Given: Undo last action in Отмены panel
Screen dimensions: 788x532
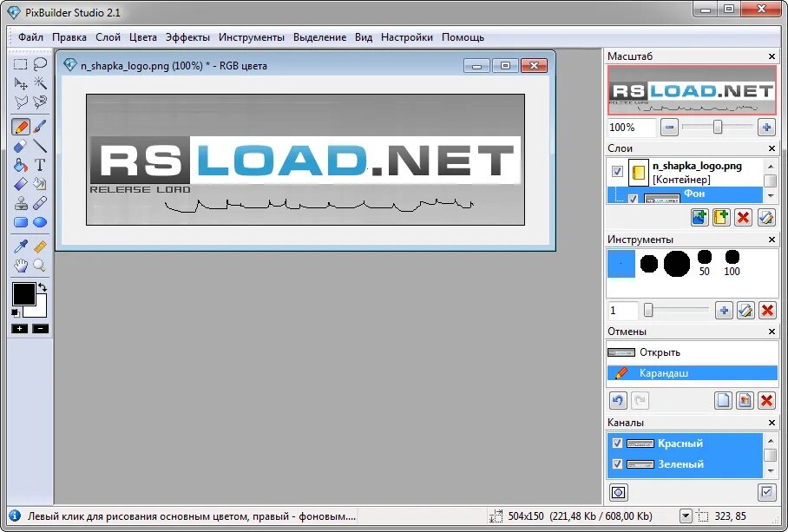Looking at the screenshot, I should [618, 400].
